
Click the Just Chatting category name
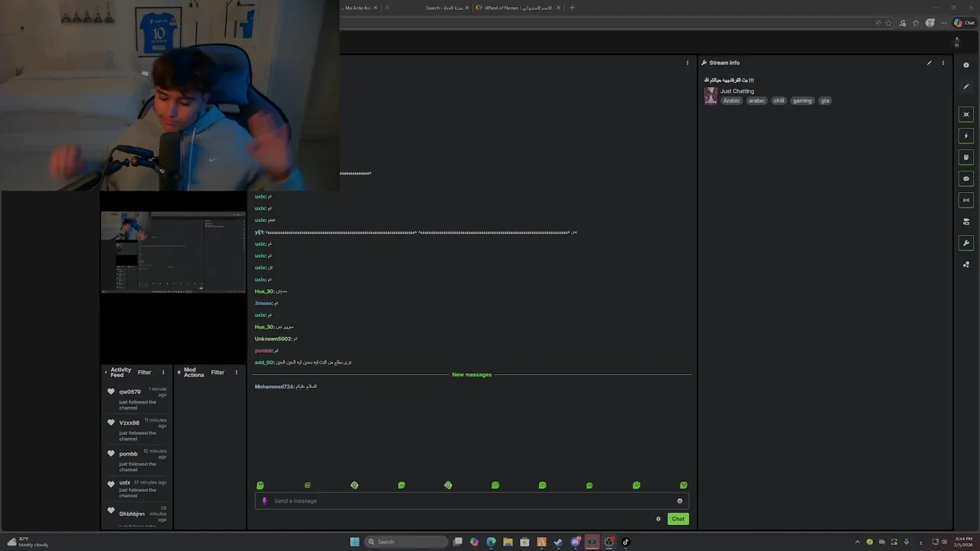tap(737, 91)
